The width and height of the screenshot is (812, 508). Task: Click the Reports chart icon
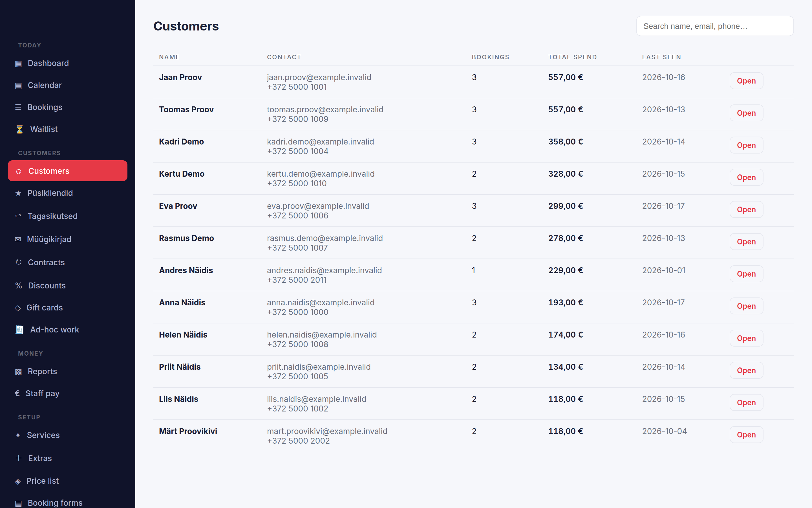(18, 372)
